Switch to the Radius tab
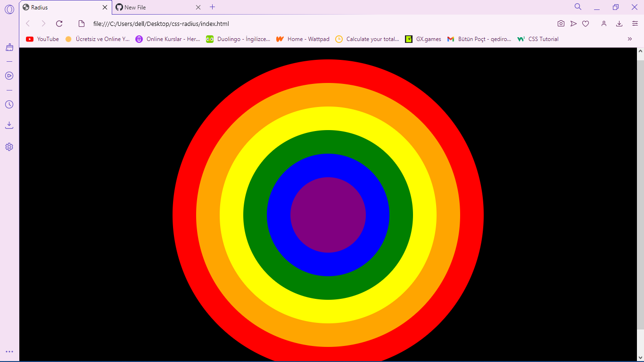Viewport: 644px width, 362px height. 66,8
